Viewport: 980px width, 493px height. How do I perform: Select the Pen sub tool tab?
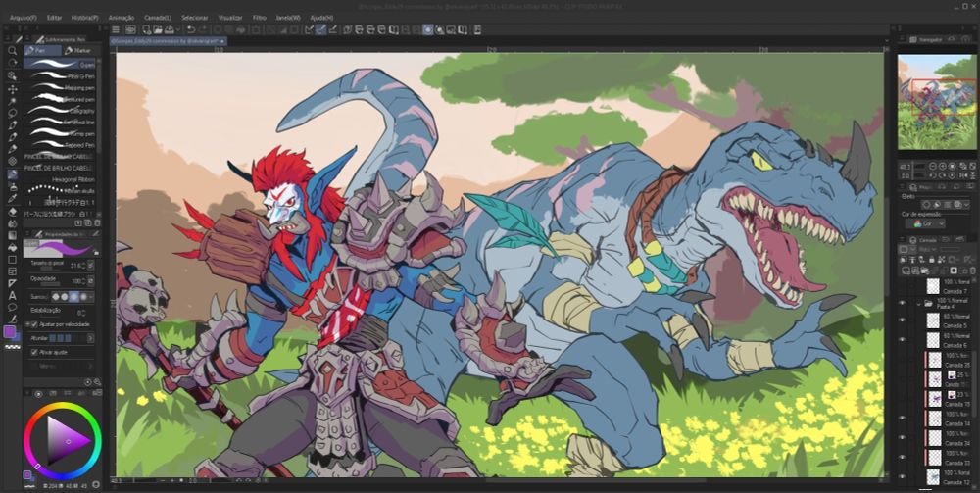42,50
